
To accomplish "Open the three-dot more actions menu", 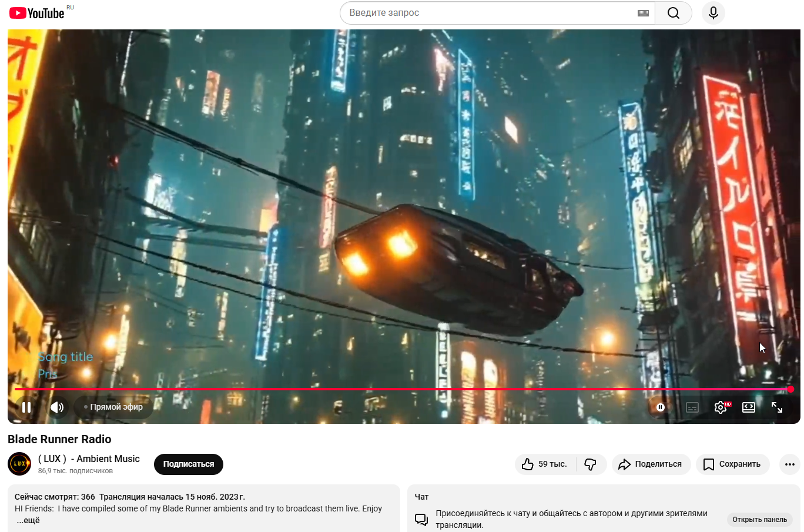I will [790, 464].
